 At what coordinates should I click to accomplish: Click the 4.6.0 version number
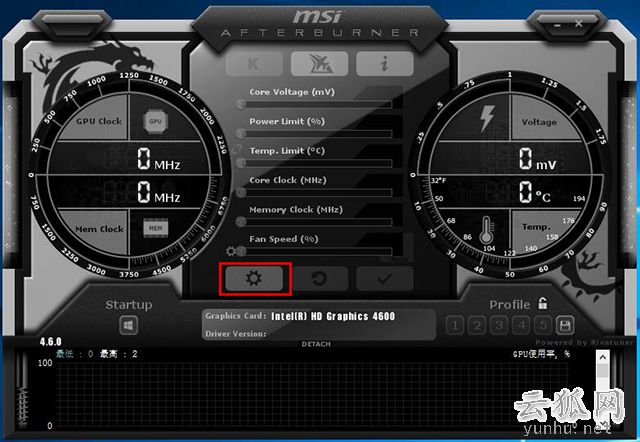tap(51, 342)
